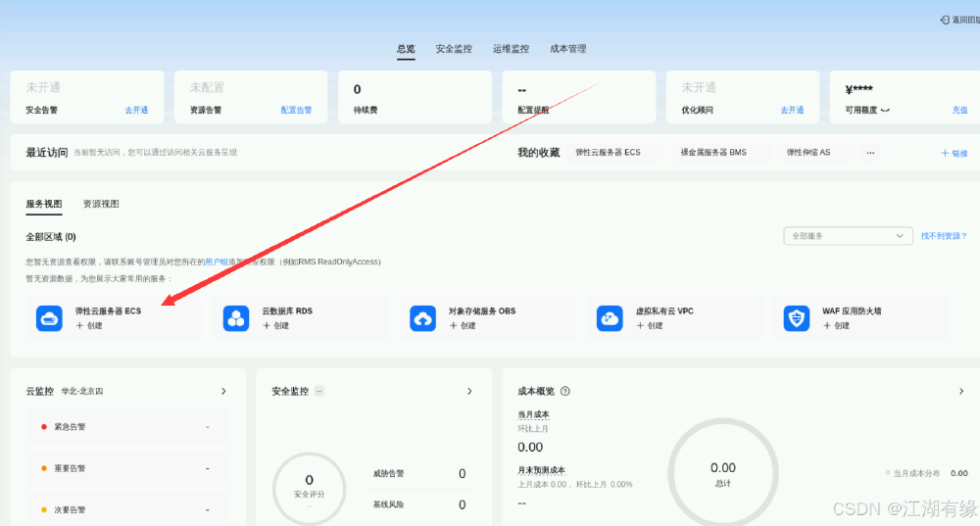Click the plus icon beside 链接
Viewport: 980px width, 526px height.
945,153
